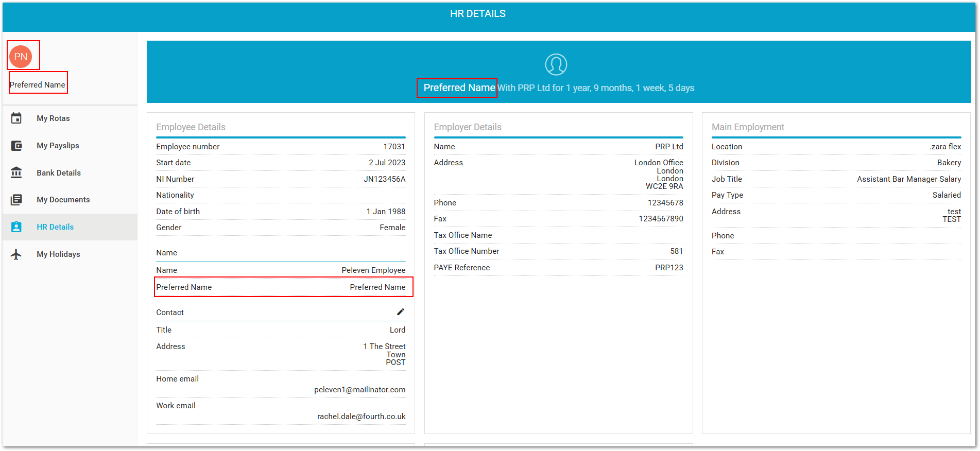
Task: Open My Documents section
Action: pos(63,200)
